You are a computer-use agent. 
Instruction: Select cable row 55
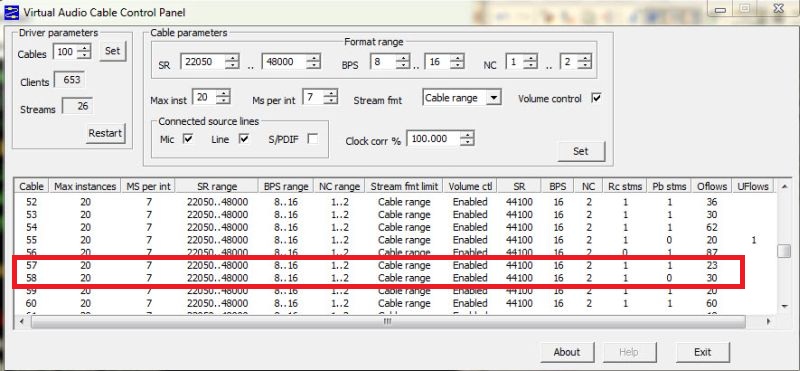click(394, 240)
